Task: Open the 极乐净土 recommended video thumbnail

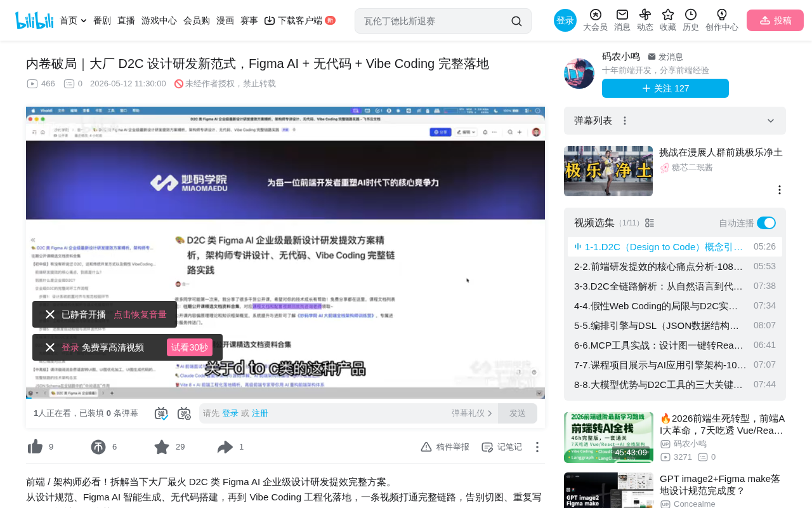Action: [608, 171]
